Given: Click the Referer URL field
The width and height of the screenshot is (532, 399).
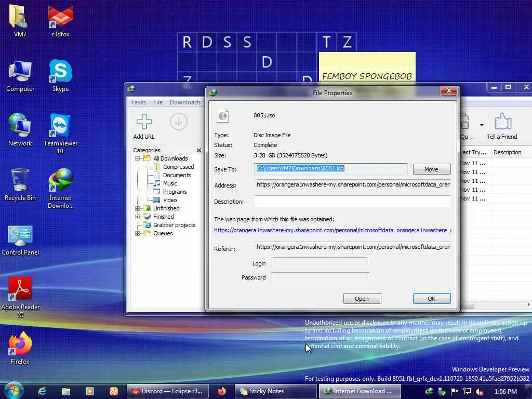Looking at the screenshot, I should [353, 247].
